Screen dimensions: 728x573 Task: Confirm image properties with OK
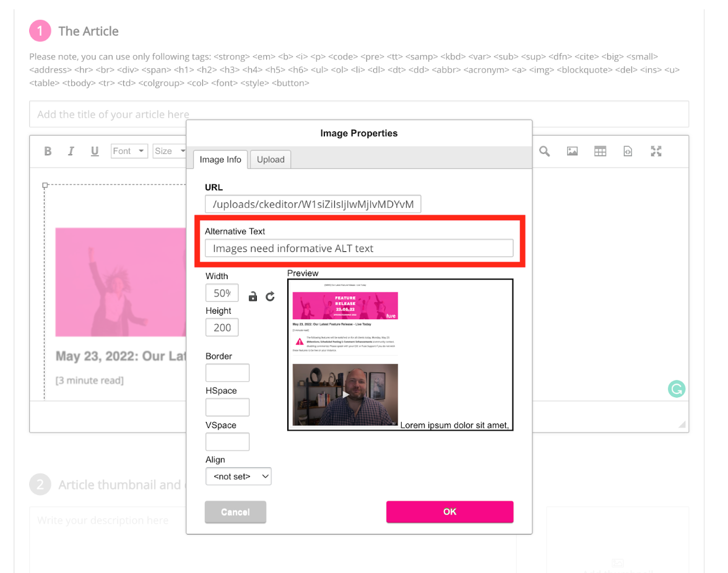click(x=449, y=512)
